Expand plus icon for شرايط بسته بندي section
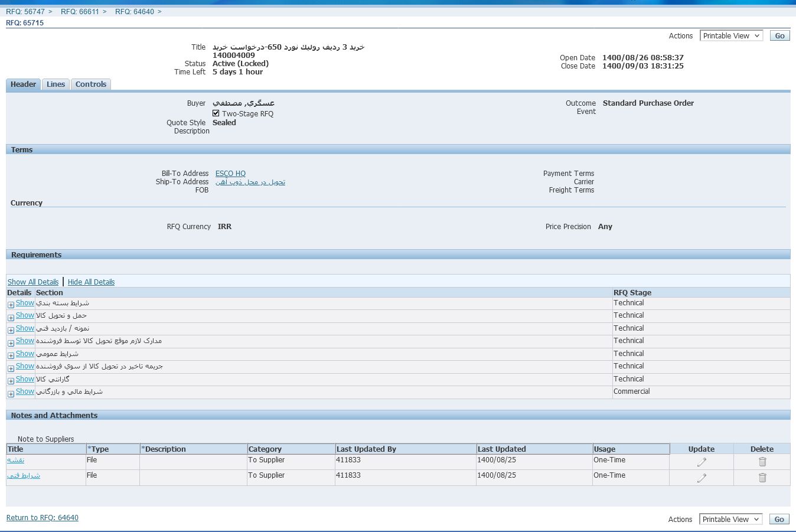Screen dimensions: 796x532 coord(11,305)
